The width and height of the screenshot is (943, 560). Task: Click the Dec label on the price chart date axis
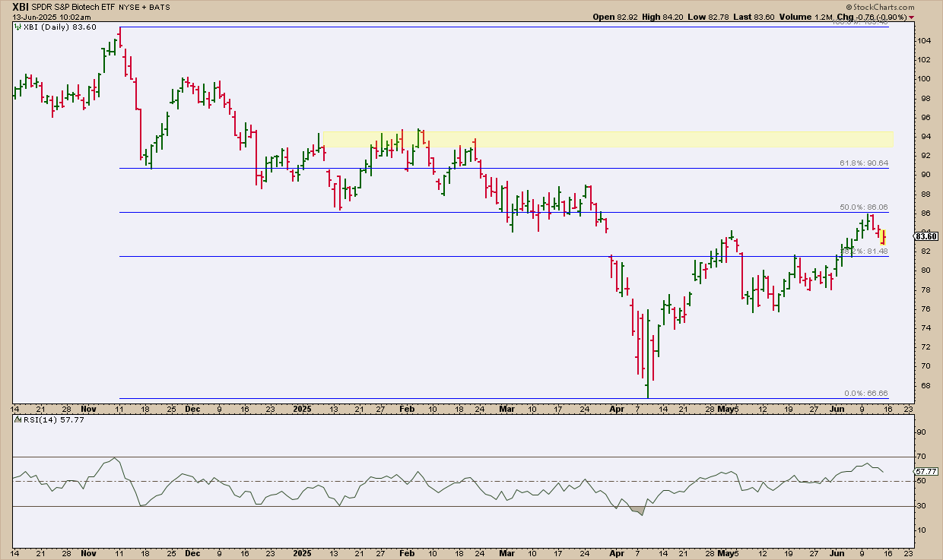point(192,409)
